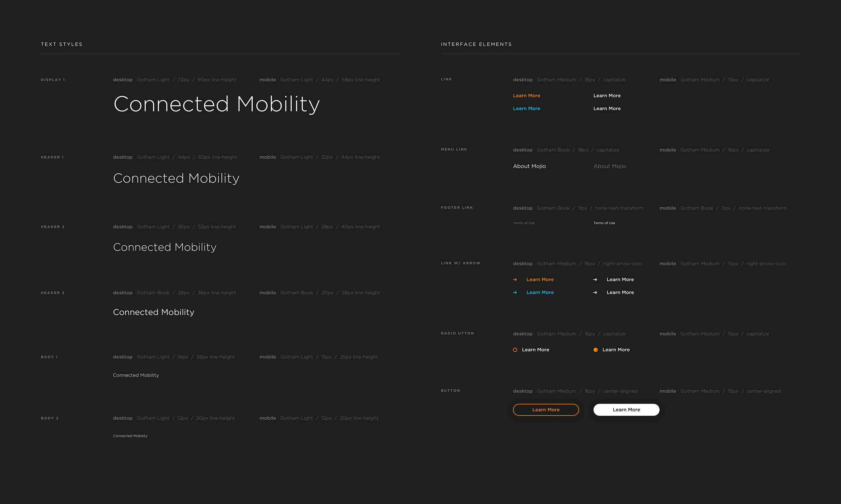Click the lower white right-arrow icon
The width and height of the screenshot is (841, 504).
(595, 292)
